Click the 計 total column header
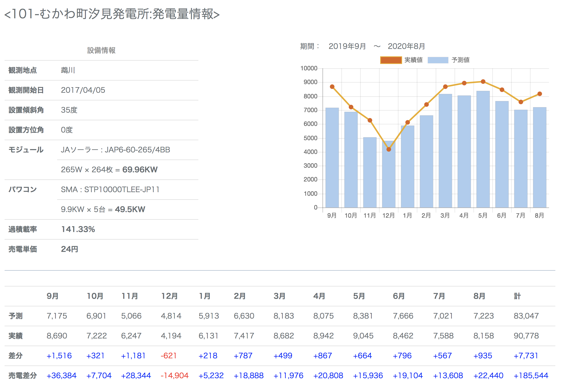 click(x=517, y=296)
